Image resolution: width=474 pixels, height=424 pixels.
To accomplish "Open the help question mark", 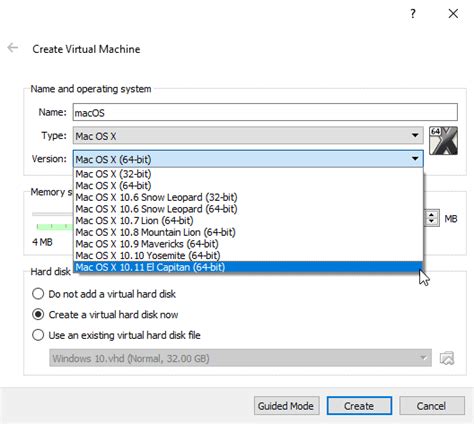I will (x=413, y=14).
